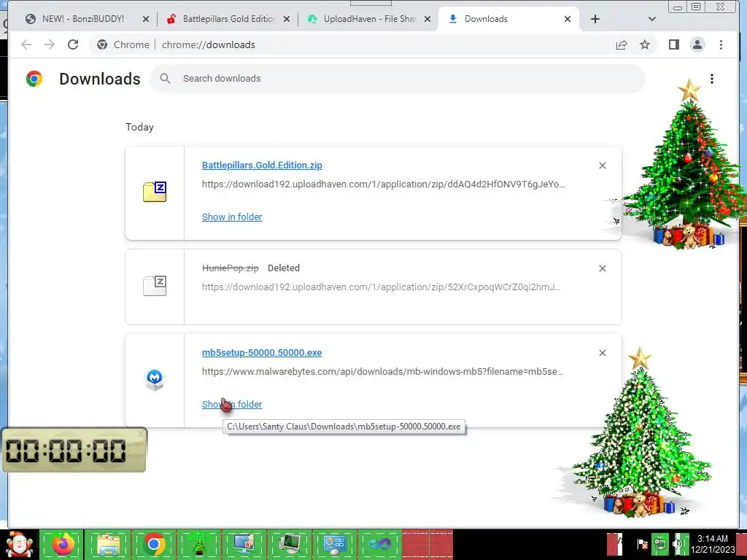The height and width of the screenshot is (560, 747).
Task: Go back to previous page
Action: 26,44
